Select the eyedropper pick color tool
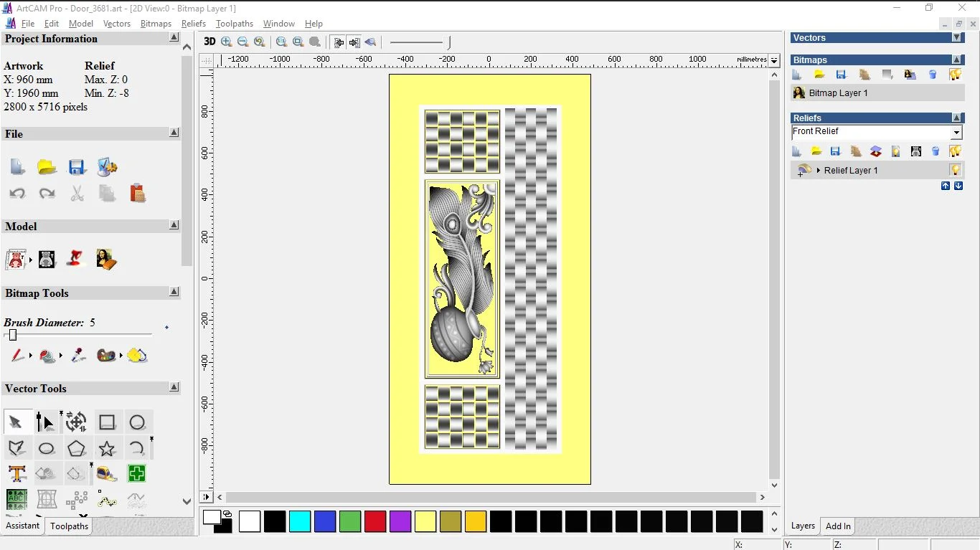Image resolution: width=980 pixels, height=550 pixels. coord(78,356)
